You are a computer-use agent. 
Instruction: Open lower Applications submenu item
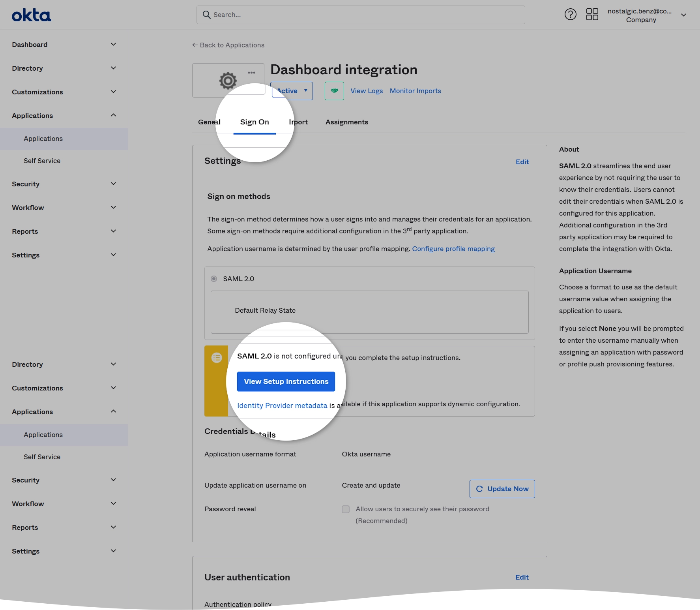coord(64,435)
